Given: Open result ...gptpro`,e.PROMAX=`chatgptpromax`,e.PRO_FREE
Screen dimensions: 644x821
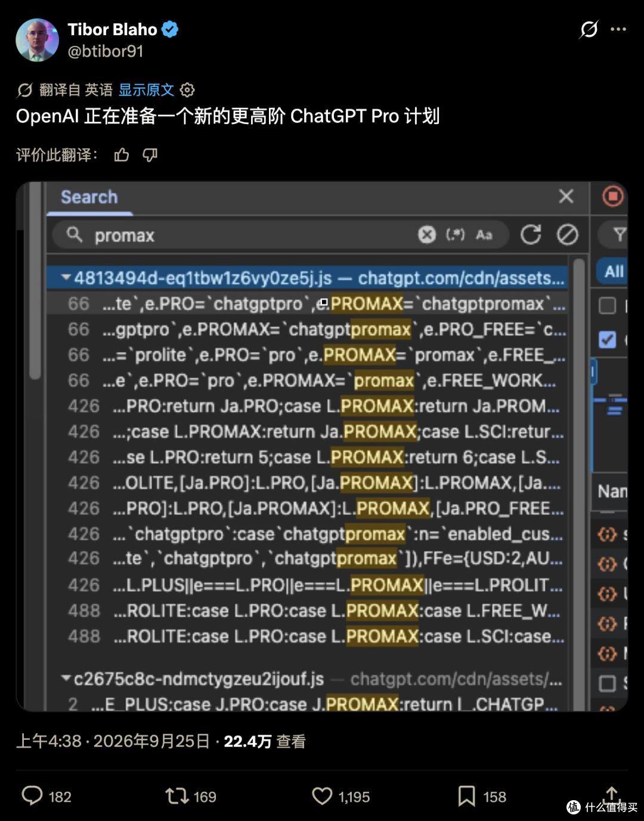Looking at the screenshot, I should [308, 329].
